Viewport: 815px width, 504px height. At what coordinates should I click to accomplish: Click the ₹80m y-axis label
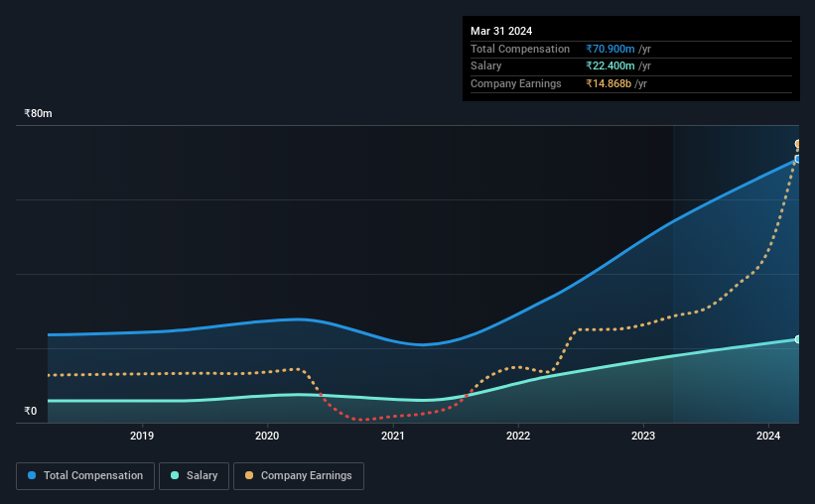coord(38,113)
